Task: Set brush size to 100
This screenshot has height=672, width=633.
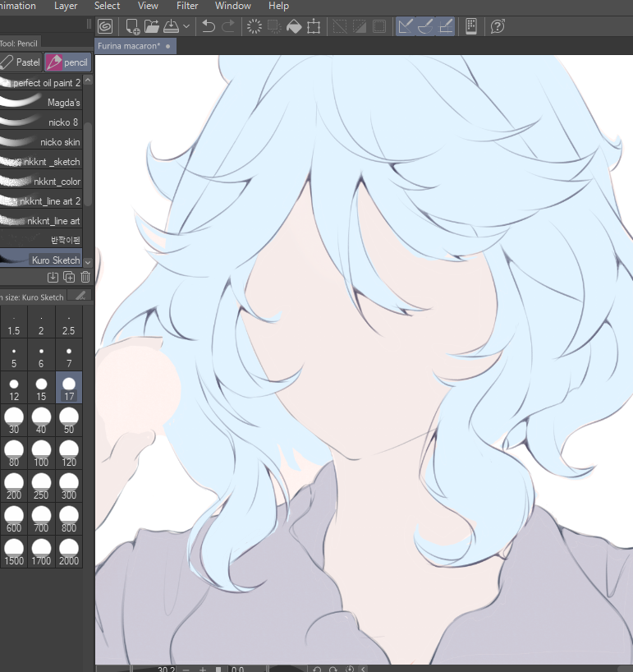Action: [41, 453]
